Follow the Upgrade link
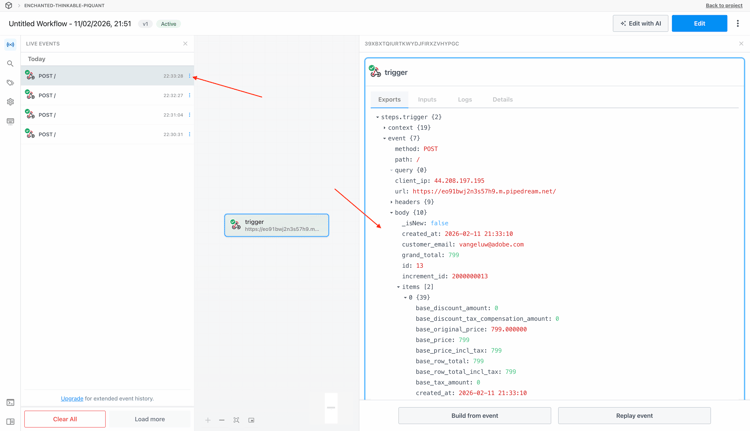750x431 pixels. click(72, 398)
